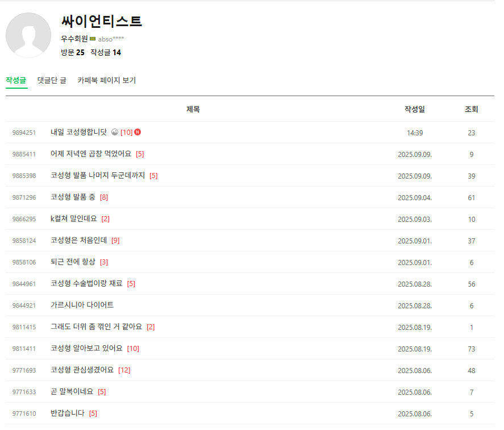Click view count 73 in 알아보고 있어요 row
Viewport: 504px width, 430px height.
pyautogui.click(x=471, y=349)
